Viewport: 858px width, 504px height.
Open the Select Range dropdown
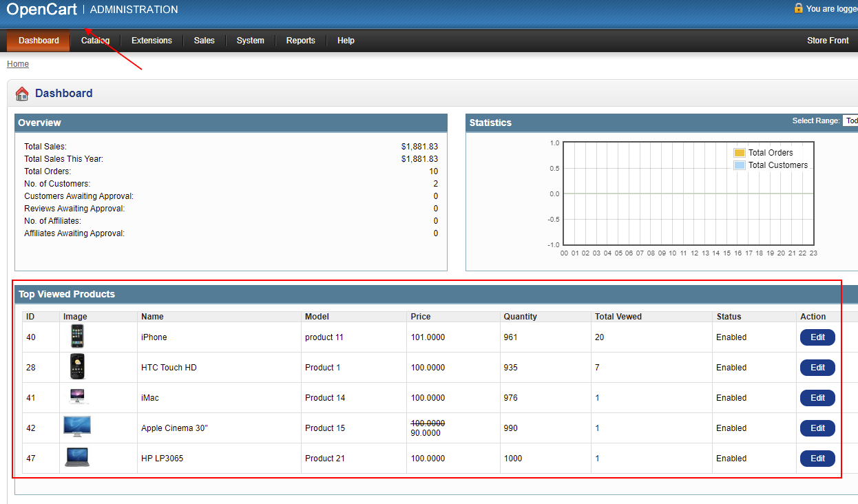[x=850, y=120]
